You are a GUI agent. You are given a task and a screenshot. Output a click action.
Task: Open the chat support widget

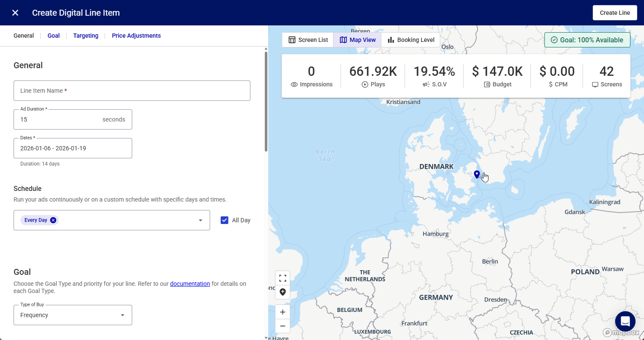click(625, 322)
